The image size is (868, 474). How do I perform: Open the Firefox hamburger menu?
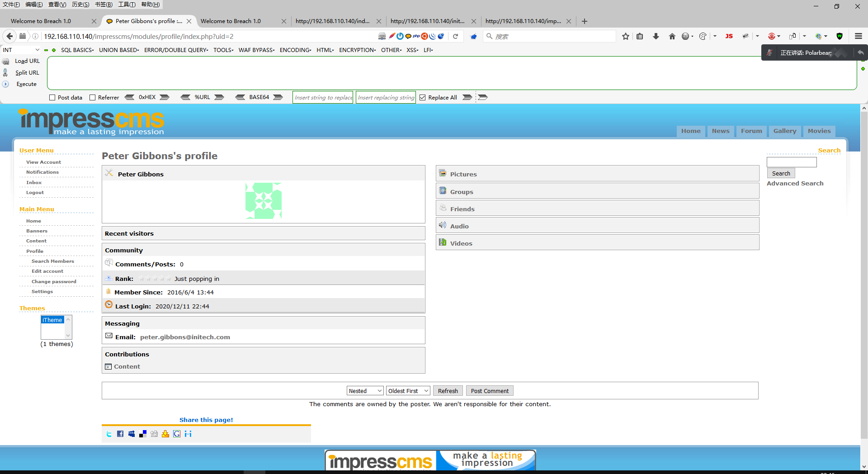coord(859,36)
